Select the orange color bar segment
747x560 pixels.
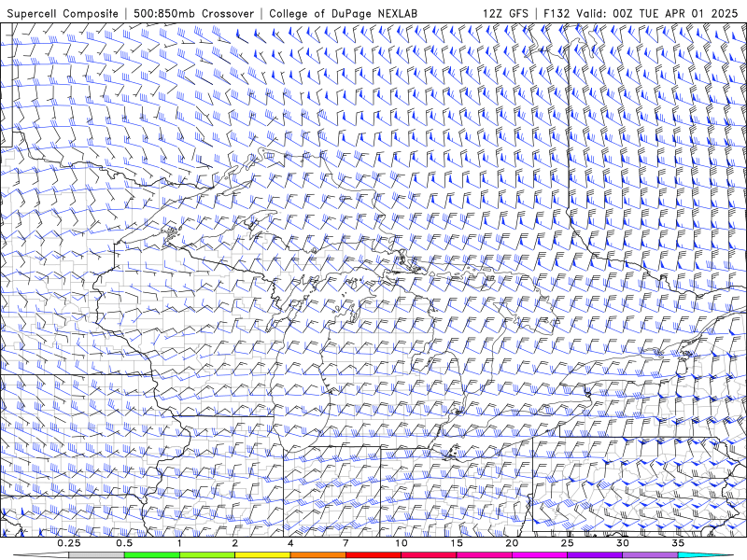[317, 555]
